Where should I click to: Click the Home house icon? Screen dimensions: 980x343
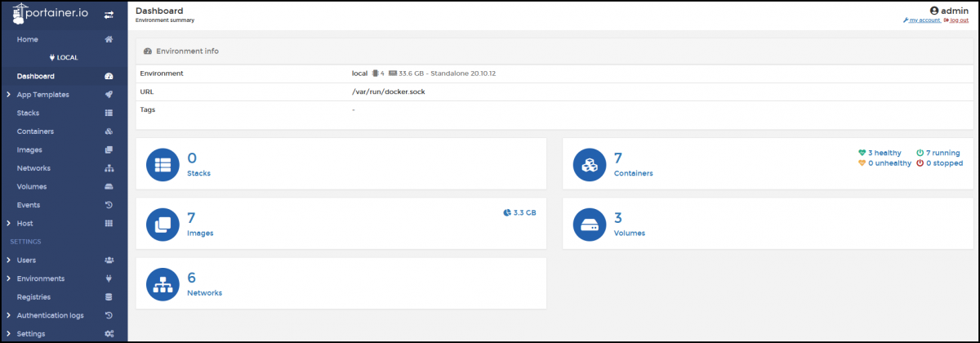click(109, 39)
